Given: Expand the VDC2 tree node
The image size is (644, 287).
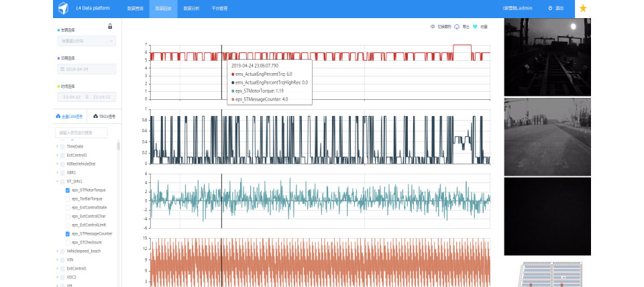Looking at the screenshot, I should click(57, 277).
